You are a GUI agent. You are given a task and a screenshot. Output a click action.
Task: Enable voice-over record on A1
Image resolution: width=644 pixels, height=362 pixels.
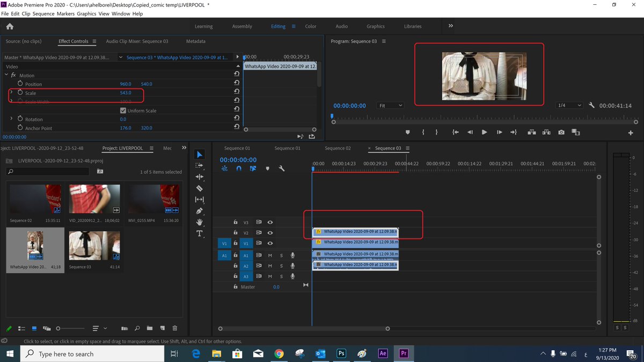coord(293,255)
